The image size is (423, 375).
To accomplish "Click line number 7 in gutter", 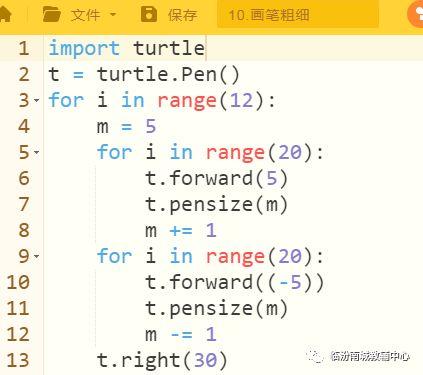I will click(24, 204).
